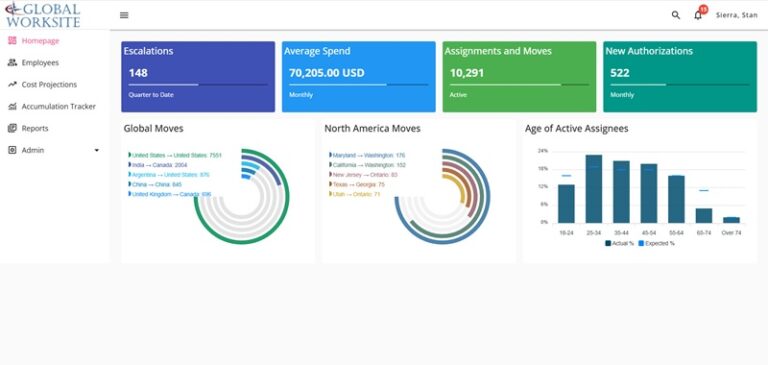
Task: Expand the Admin dropdown arrow
Action: coord(96,150)
